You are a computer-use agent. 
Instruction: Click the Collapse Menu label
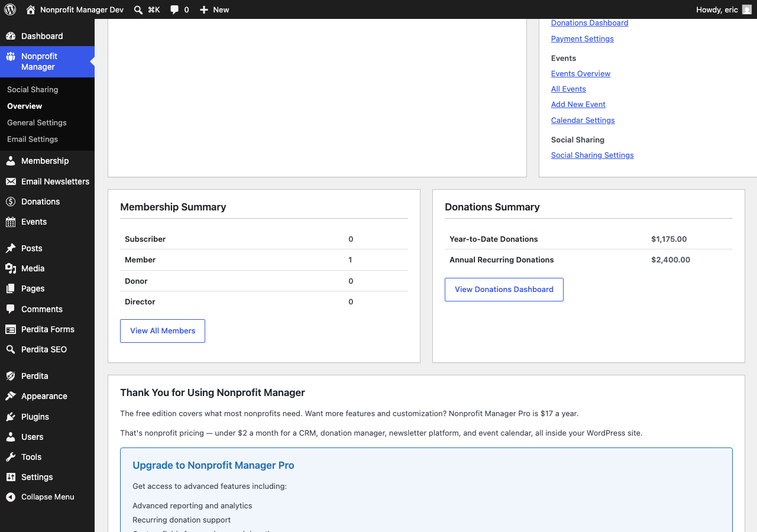[48, 497]
